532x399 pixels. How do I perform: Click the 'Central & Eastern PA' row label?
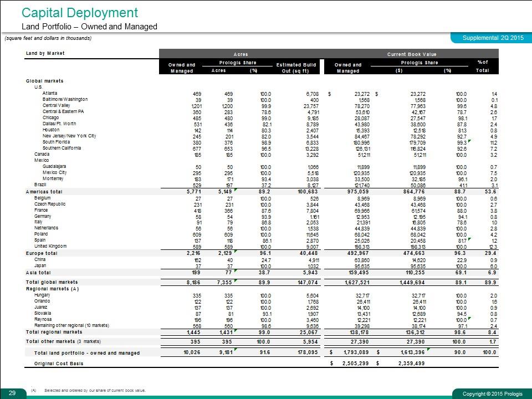tap(63, 111)
